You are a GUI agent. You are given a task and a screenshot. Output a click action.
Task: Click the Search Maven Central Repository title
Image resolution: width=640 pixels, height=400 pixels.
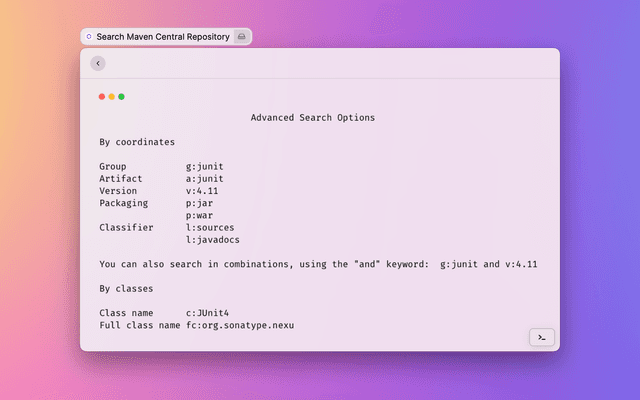163,36
